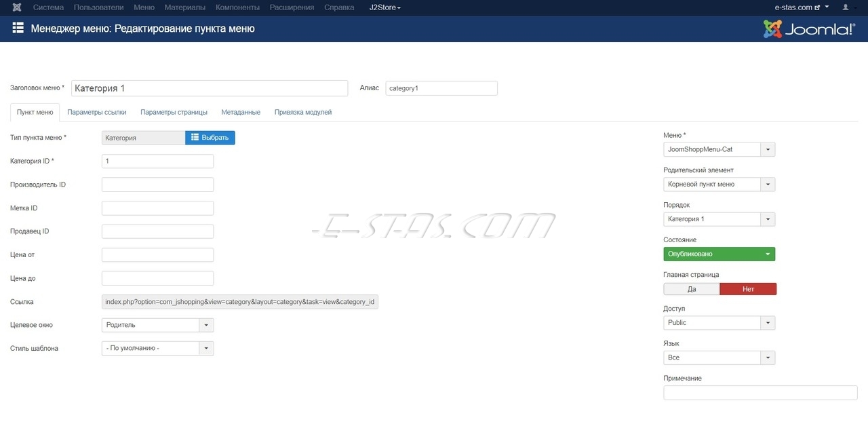868x443 pixels.
Task: Open the Компоненты menu
Action: 237,7
